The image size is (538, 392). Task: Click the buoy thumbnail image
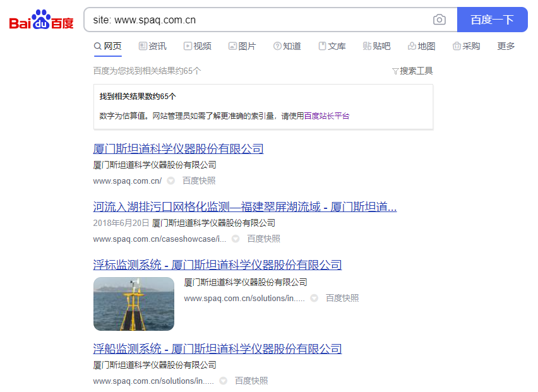coord(133,304)
